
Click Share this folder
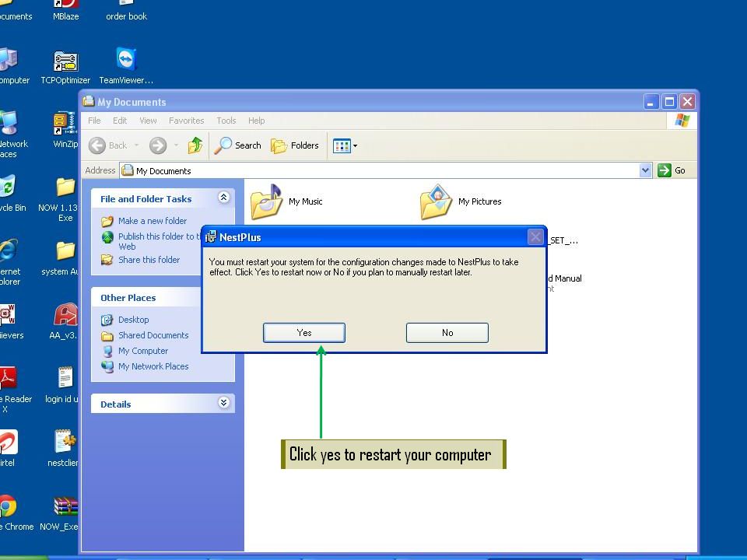[x=149, y=260]
